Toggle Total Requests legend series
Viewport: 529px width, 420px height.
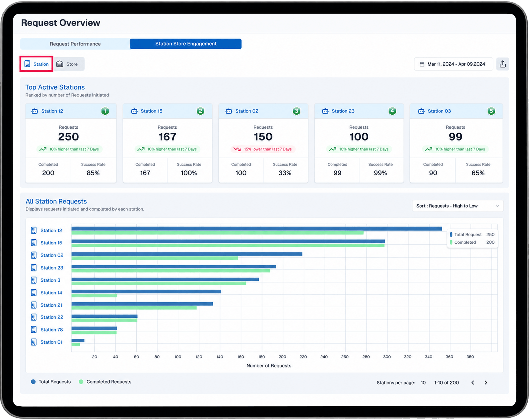(x=51, y=382)
